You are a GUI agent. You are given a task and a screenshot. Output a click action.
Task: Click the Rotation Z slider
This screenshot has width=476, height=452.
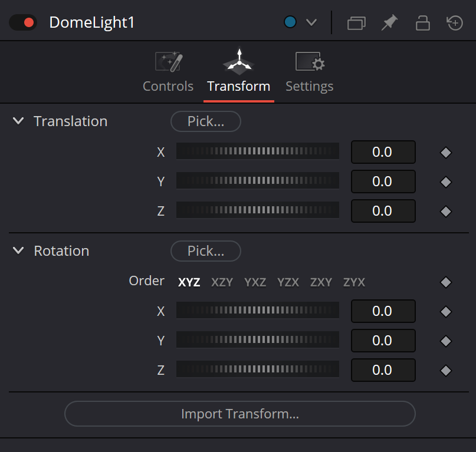tap(258, 369)
